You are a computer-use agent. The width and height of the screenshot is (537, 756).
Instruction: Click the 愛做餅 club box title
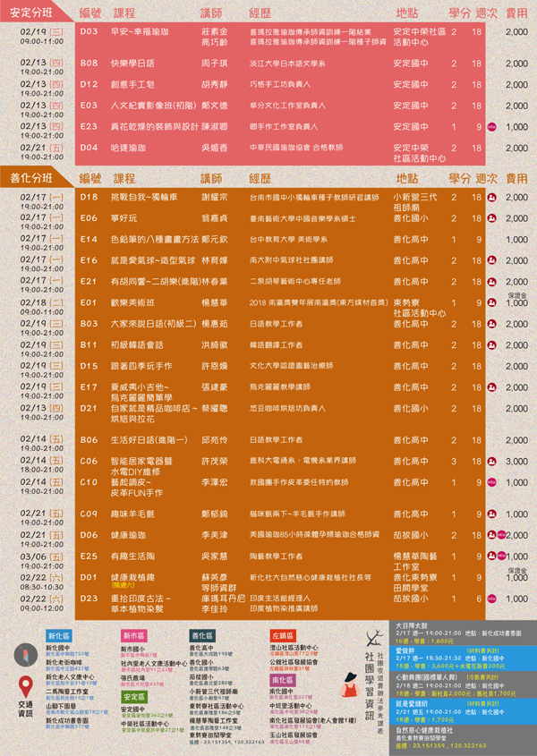tap(405, 650)
